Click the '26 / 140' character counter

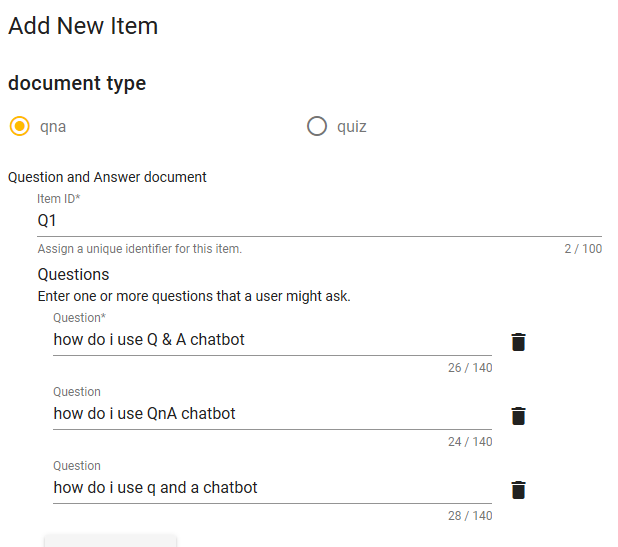coord(470,368)
